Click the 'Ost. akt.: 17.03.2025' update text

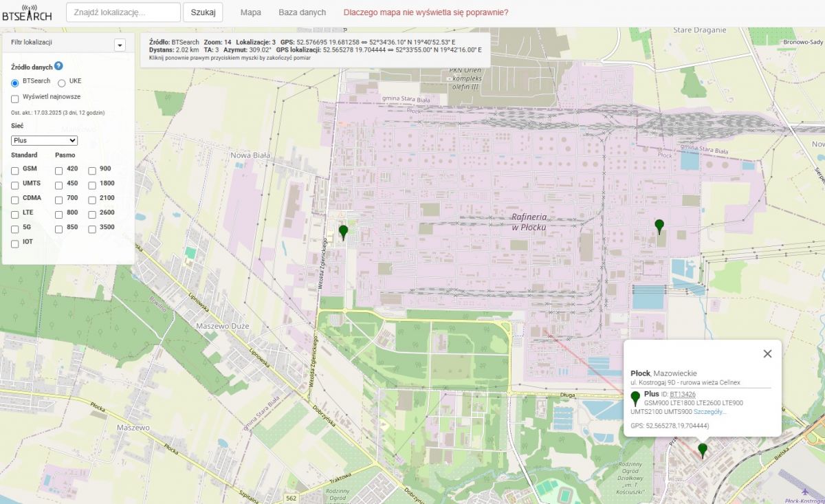coord(58,112)
